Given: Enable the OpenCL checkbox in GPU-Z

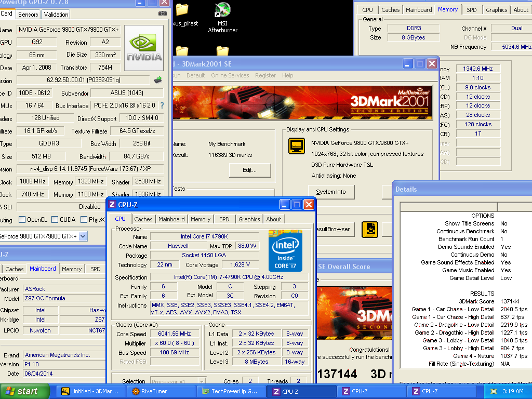Looking at the screenshot, I should tap(22, 220).
